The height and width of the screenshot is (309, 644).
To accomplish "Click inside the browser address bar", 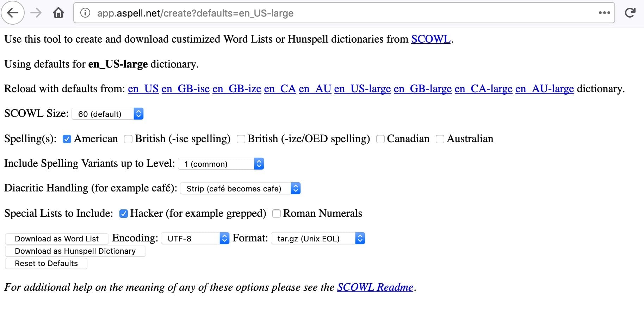I will (x=317, y=13).
